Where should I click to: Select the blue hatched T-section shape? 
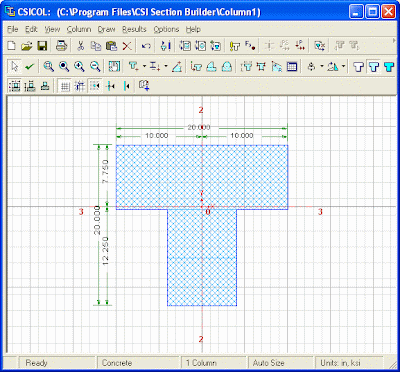pyautogui.click(x=202, y=177)
